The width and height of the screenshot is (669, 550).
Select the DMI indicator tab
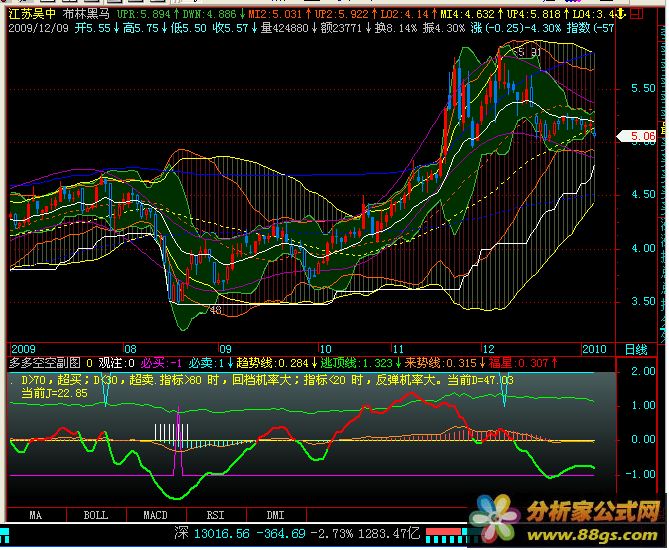click(x=274, y=515)
